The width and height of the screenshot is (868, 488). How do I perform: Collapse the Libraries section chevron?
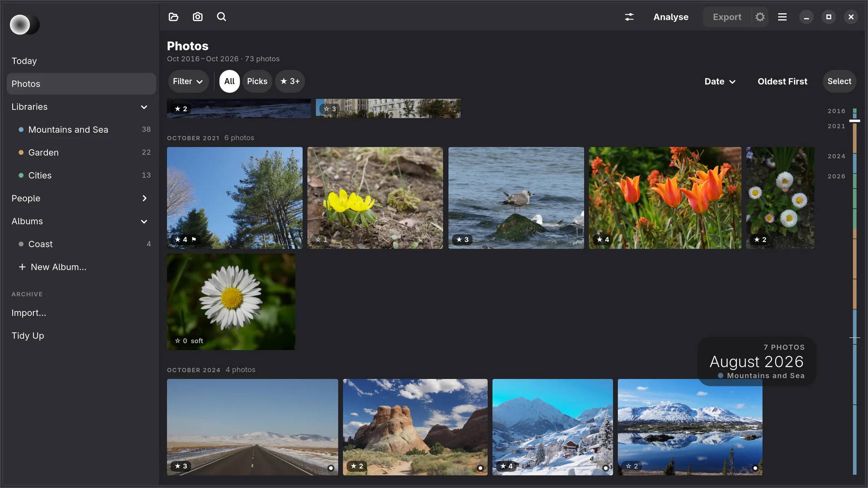[144, 107]
